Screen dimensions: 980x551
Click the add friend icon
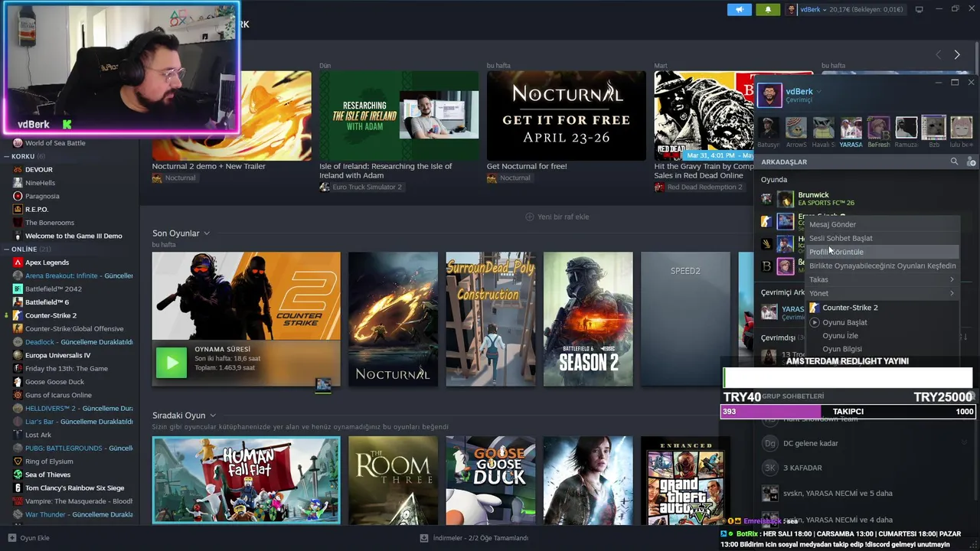(x=971, y=161)
